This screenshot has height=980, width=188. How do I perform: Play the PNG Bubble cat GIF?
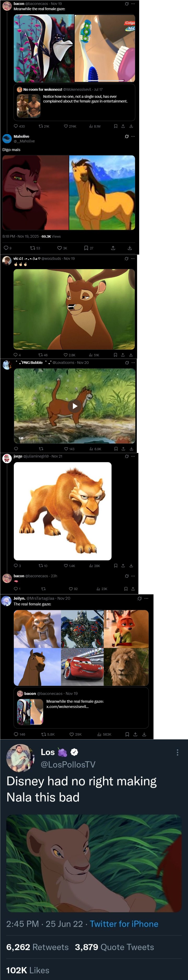coord(75,406)
